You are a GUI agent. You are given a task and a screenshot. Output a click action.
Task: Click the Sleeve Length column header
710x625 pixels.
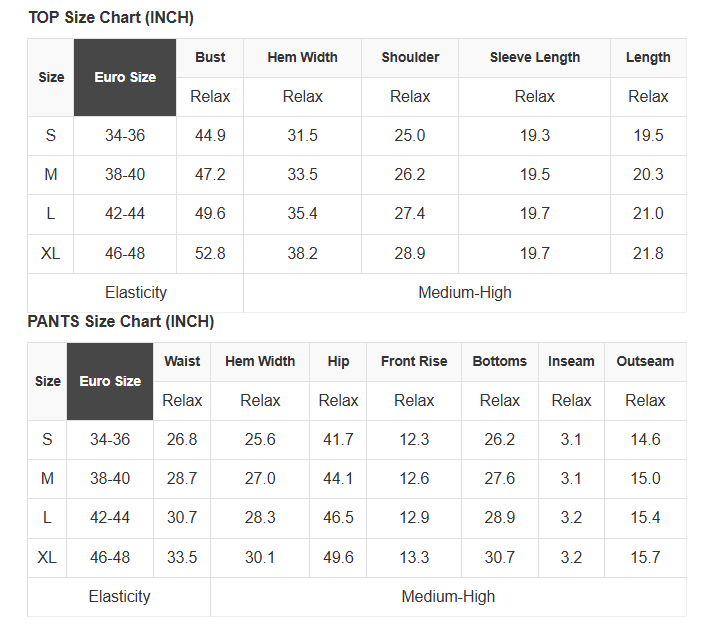[534, 57]
